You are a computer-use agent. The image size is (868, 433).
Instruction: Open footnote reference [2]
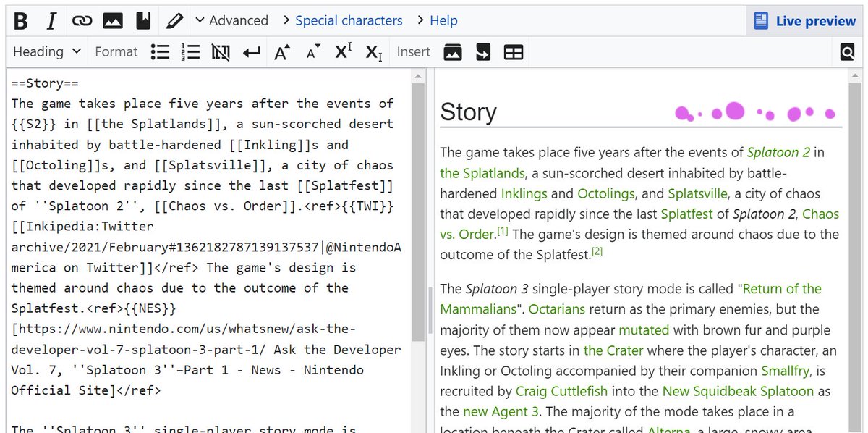597,251
